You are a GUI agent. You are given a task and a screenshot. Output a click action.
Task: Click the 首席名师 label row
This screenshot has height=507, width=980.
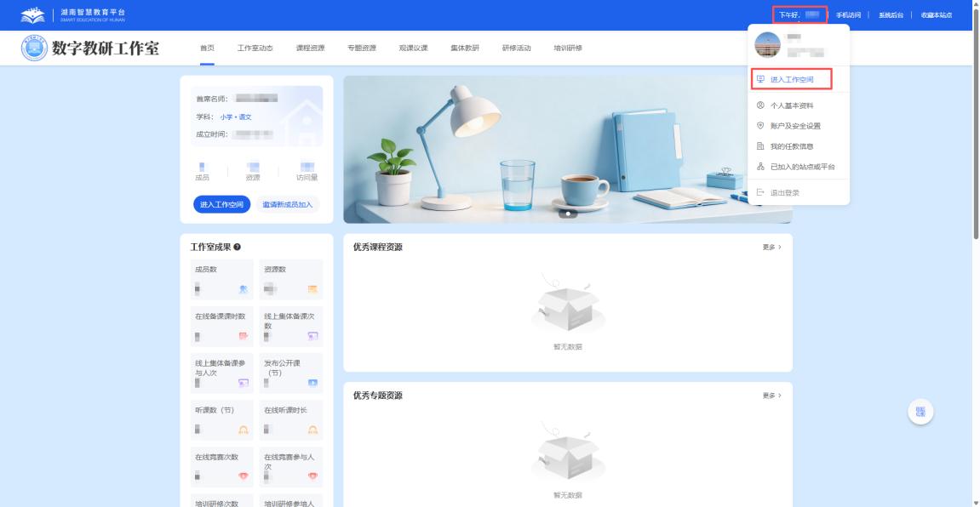point(237,99)
